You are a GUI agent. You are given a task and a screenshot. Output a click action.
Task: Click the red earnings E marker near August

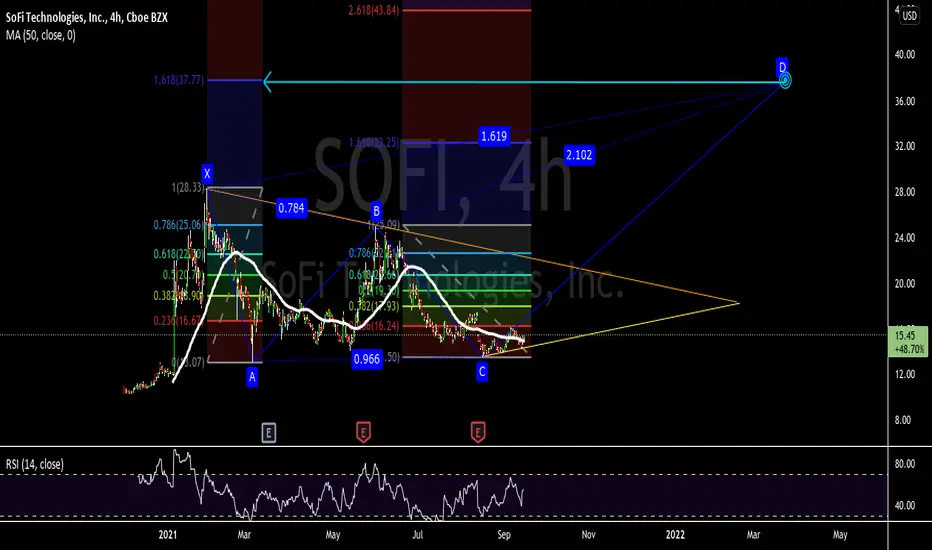(478, 432)
